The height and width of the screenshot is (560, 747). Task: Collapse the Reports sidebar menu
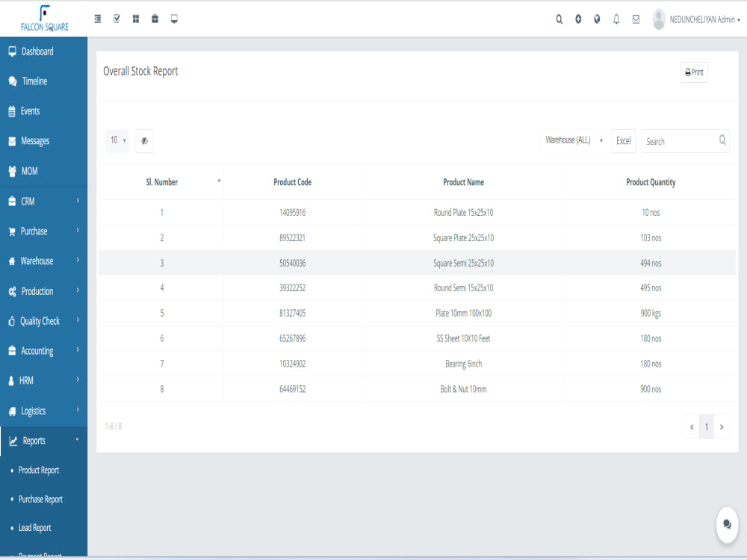[x=44, y=441]
